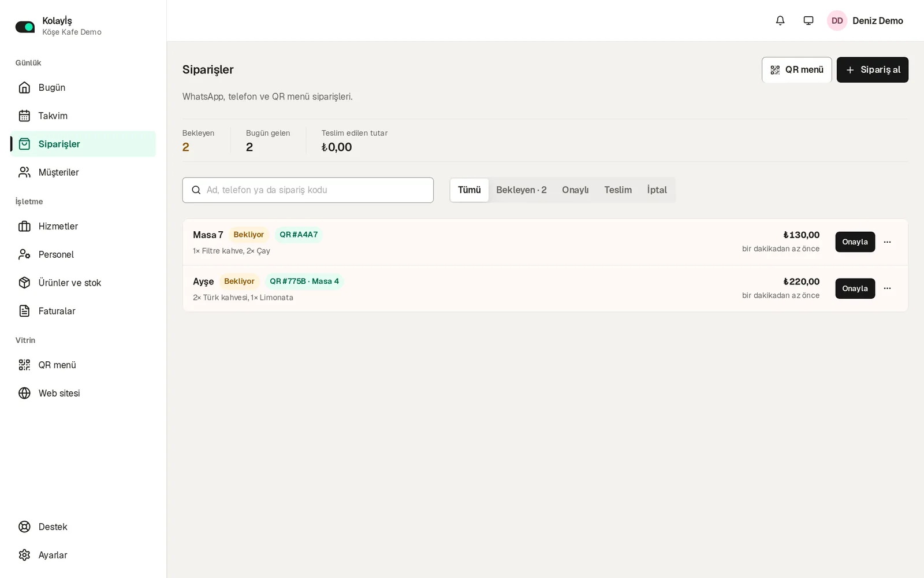Screen dimensions: 924x578
Task: Click "2× Türk kahvesi, 1× Limonata" text
Action: 243,298
